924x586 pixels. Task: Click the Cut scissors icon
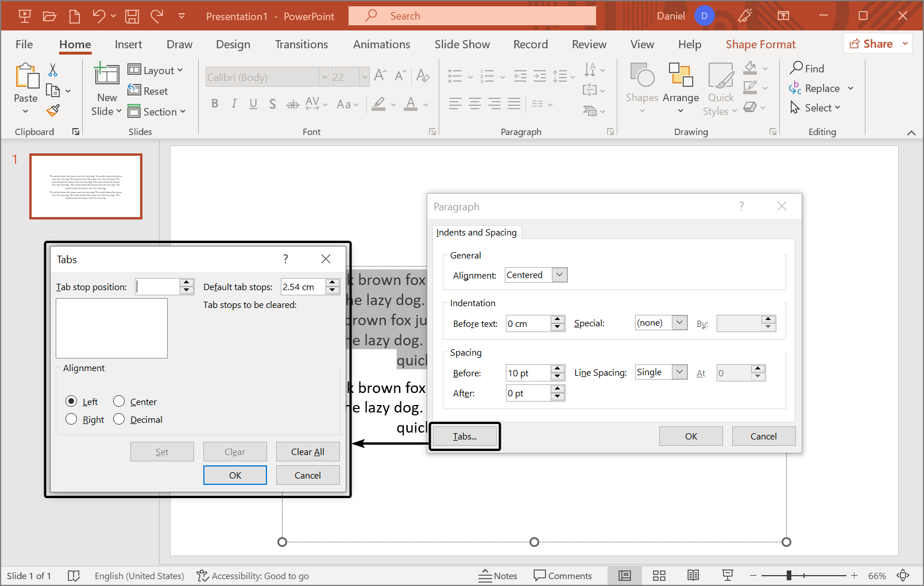53,70
